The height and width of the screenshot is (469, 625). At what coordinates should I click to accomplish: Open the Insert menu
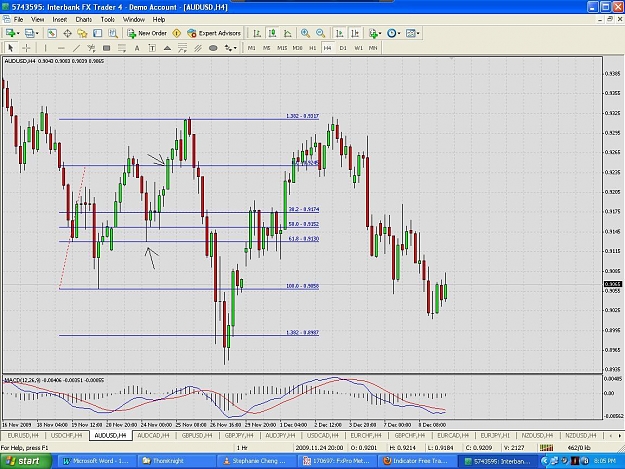point(60,19)
